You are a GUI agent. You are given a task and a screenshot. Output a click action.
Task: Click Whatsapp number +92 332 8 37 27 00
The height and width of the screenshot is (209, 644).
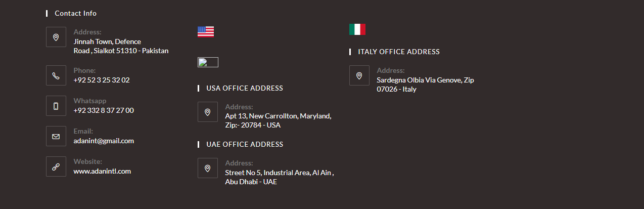tap(104, 110)
